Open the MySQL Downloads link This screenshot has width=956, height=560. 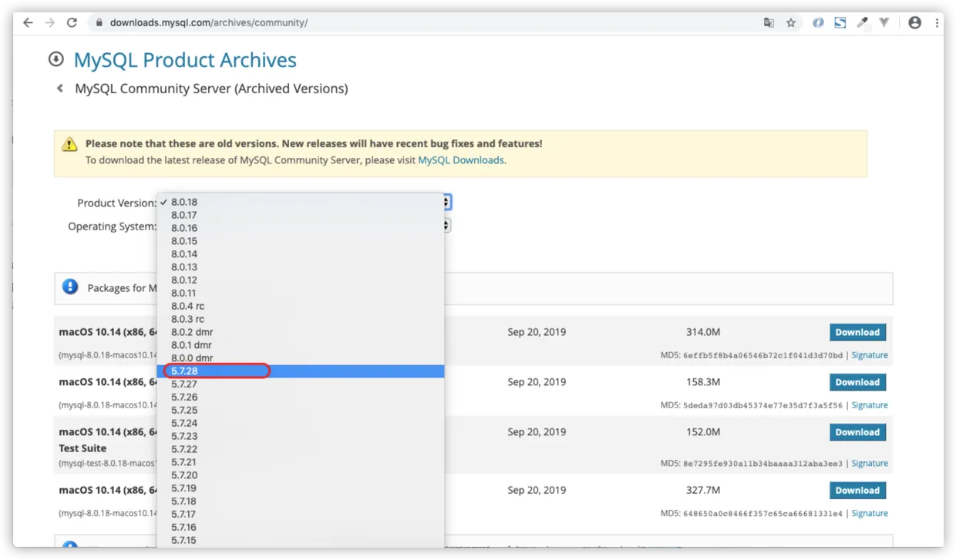(461, 160)
